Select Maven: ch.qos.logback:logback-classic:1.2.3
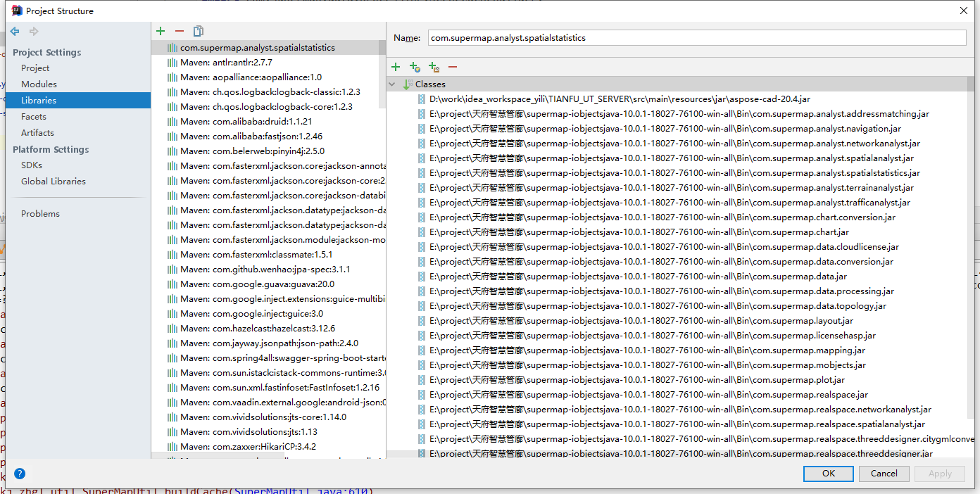This screenshot has height=494, width=980. click(269, 92)
